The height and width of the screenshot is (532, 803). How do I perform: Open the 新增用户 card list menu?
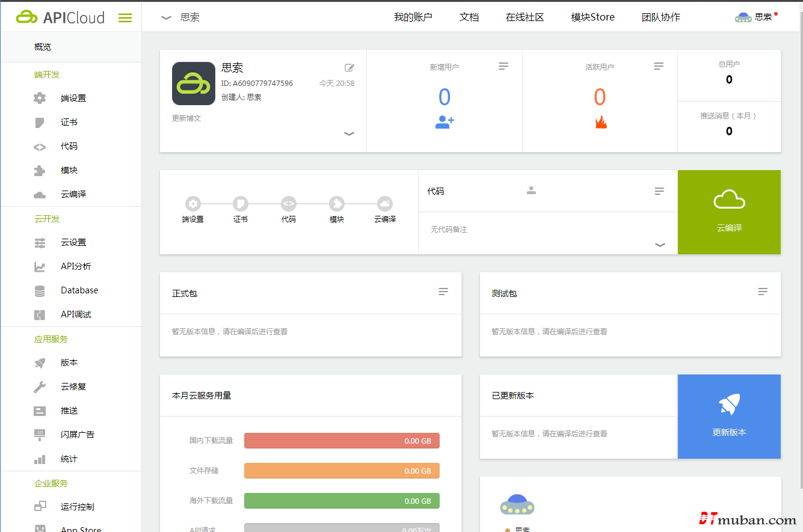(503, 66)
